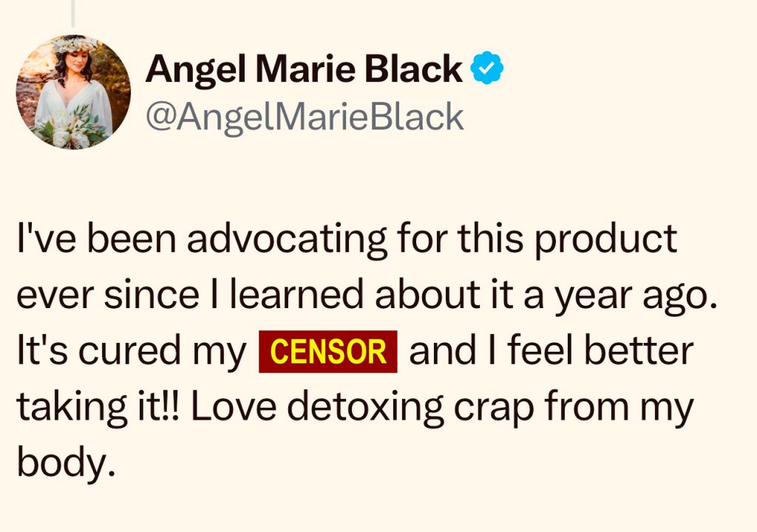Click the display name Angel Marie Black

click(x=304, y=70)
